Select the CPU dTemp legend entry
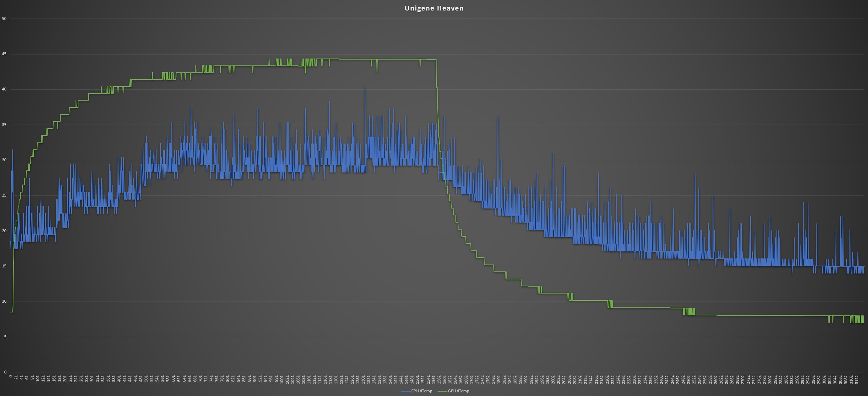This screenshot has width=868, height=396. [x=421, y=391]
